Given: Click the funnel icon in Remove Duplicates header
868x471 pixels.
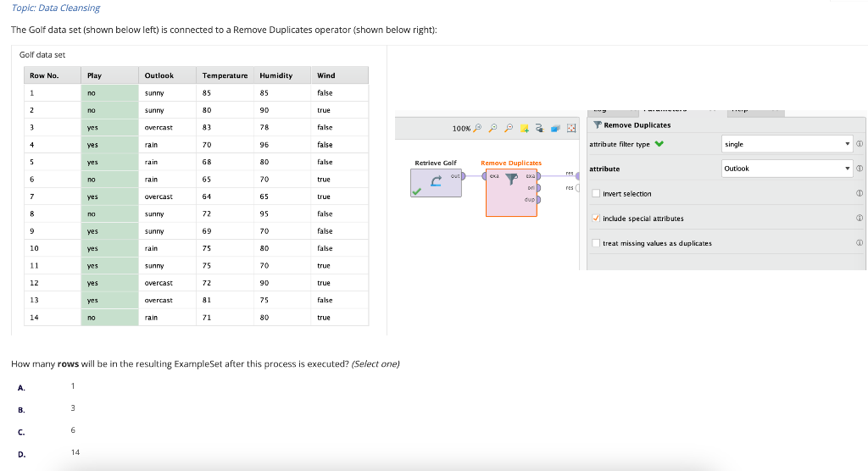Looking at the screenshot, I should [598, 125].
